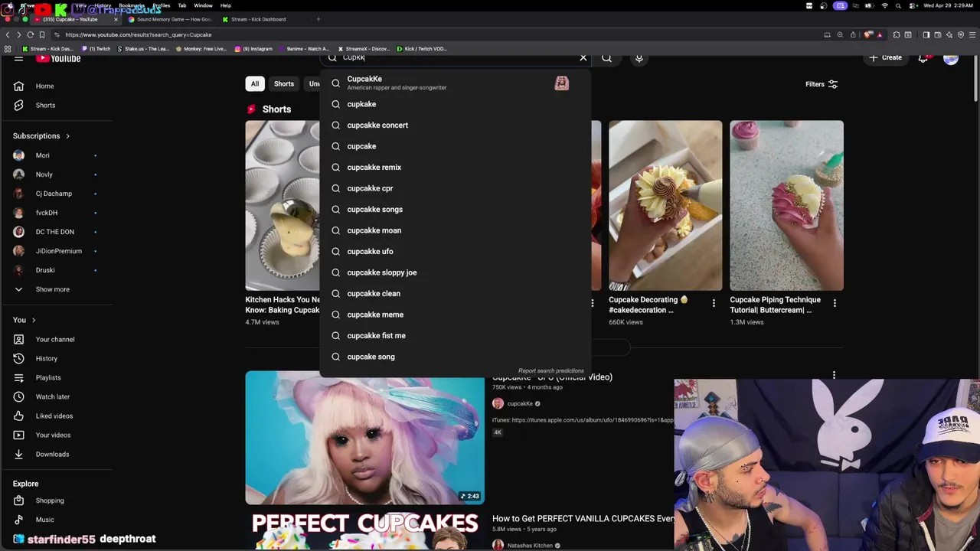Open the Cupcake Piping Technique short thumbnail
Viewport: 980px width, 551px height.
click(786, 205)
